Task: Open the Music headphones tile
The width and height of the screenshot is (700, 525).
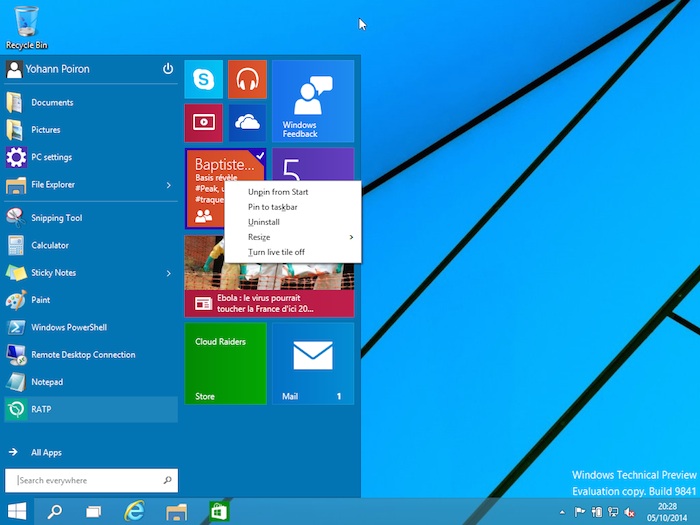Action: coord(246,79)
